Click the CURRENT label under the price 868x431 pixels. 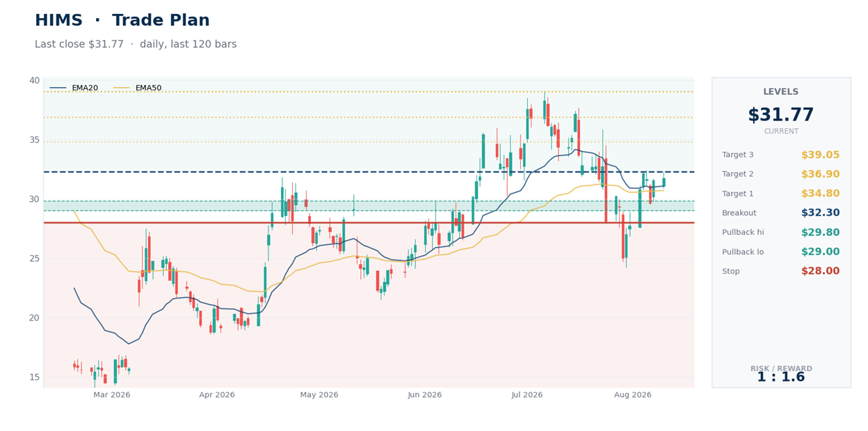coord(781,132)
